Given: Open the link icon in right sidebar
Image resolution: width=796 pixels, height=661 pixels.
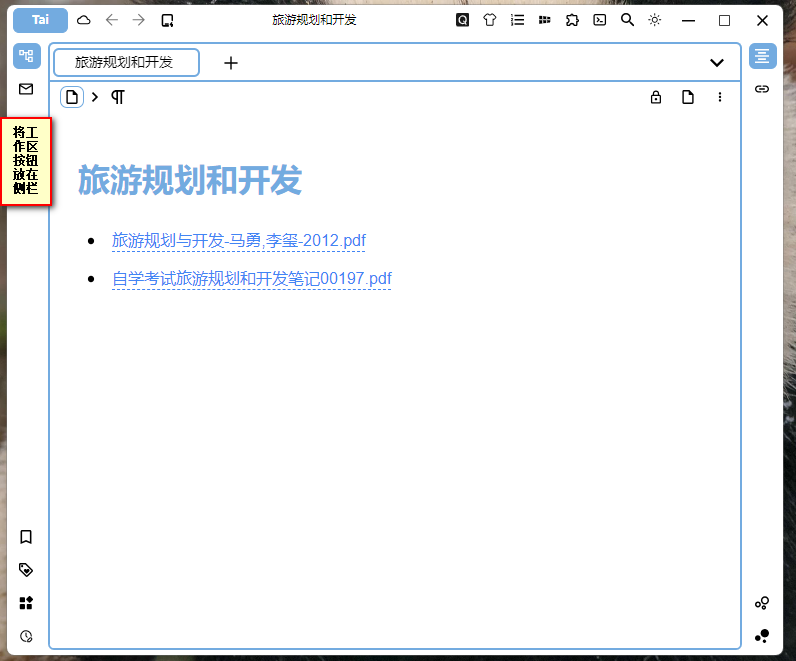Looking at the screenshot, I should point(762,89).
